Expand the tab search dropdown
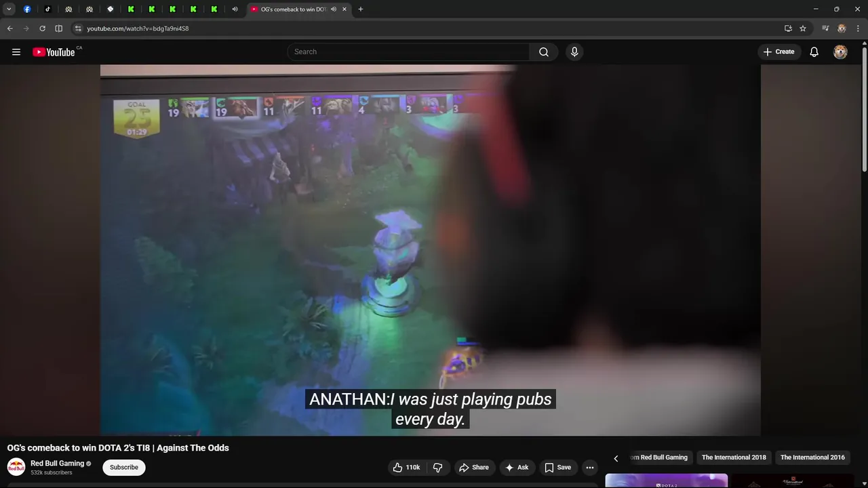This screenshot has height=488, width=868. [9, 9]
